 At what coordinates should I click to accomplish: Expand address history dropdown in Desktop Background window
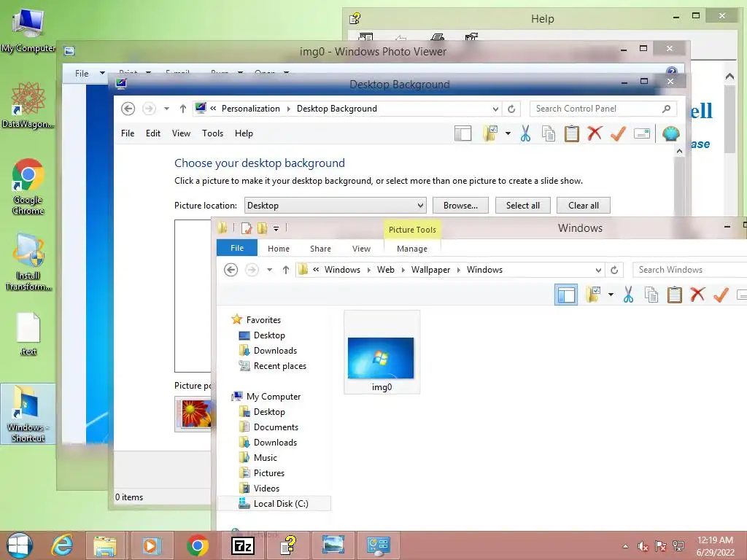[x=495, y=109]
